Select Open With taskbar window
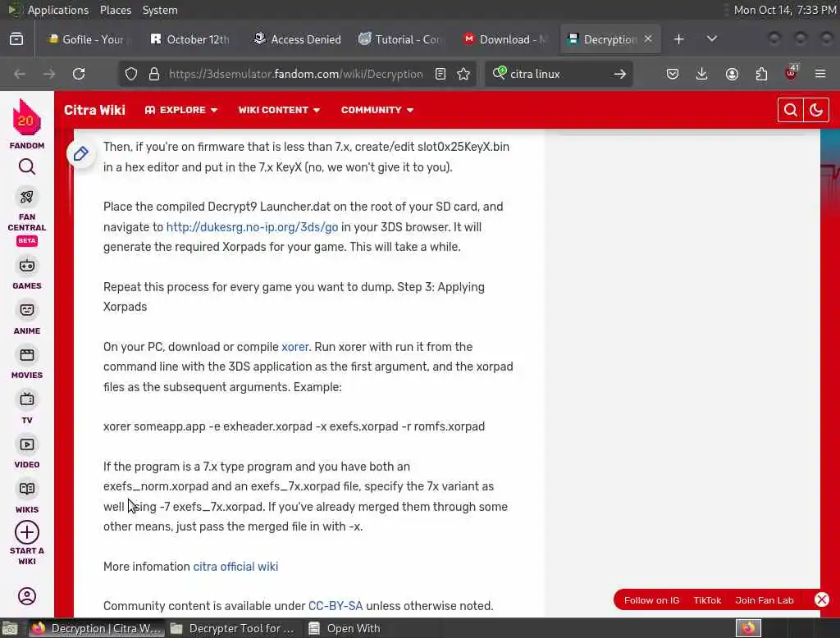 point(345,628)
